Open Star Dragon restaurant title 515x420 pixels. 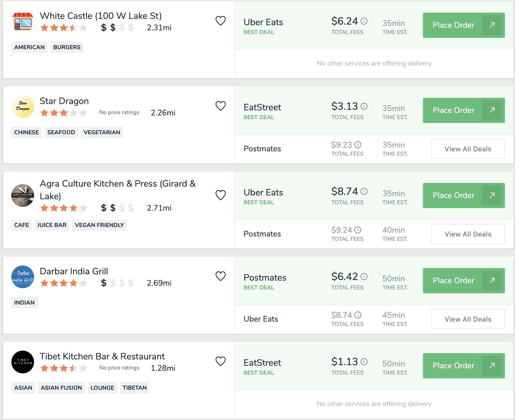tap(64, 101)
